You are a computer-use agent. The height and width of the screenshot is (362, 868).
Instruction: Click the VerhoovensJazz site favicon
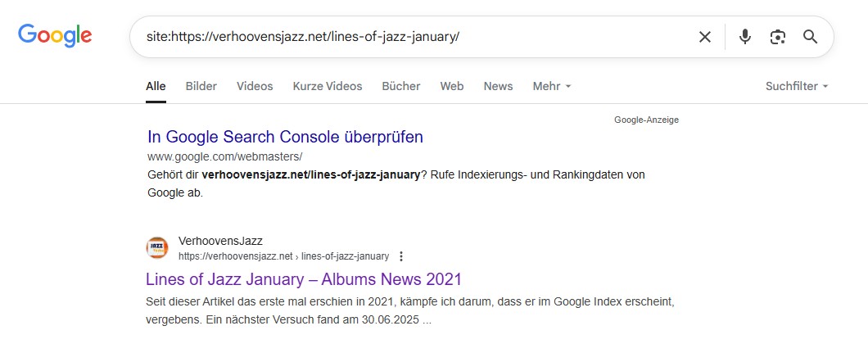[x=157, y=247]
